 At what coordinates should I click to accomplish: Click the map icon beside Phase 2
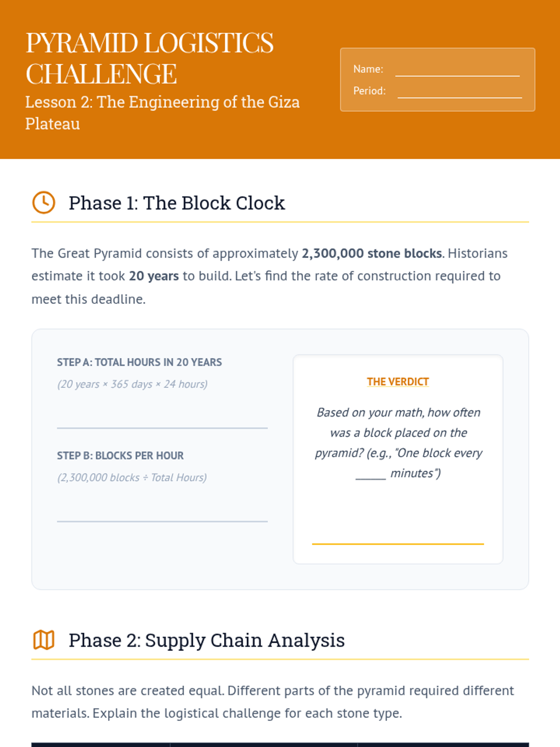tap(43, 640)
